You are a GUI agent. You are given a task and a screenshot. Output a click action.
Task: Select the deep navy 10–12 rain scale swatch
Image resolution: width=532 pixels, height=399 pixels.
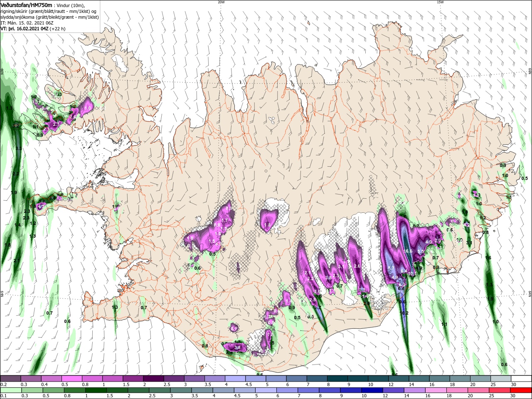[372, 390]
